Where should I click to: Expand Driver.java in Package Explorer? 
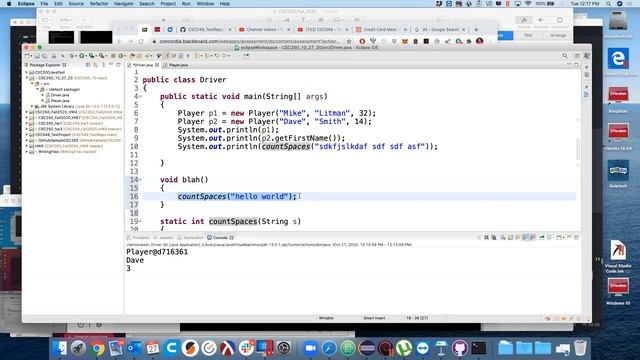tap(42, 95)
